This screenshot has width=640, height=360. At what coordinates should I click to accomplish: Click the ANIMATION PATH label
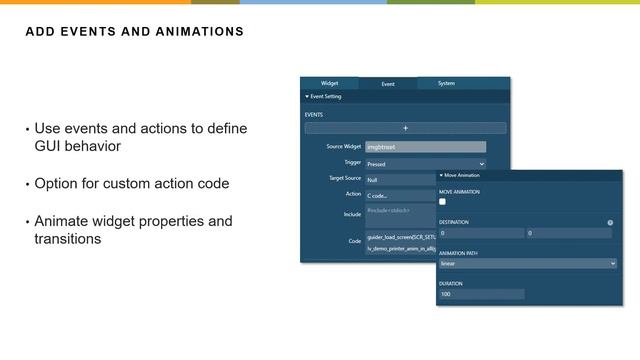458,253
